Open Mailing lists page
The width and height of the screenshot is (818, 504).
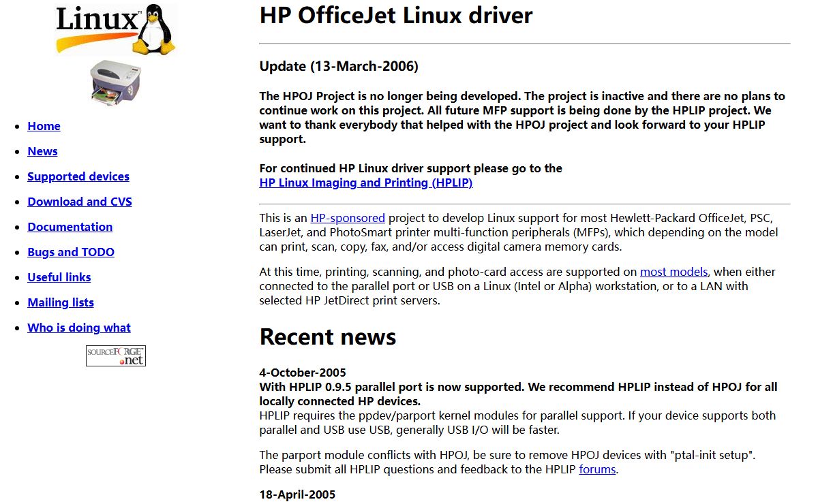pyautogui.click(x=61, y=302)
